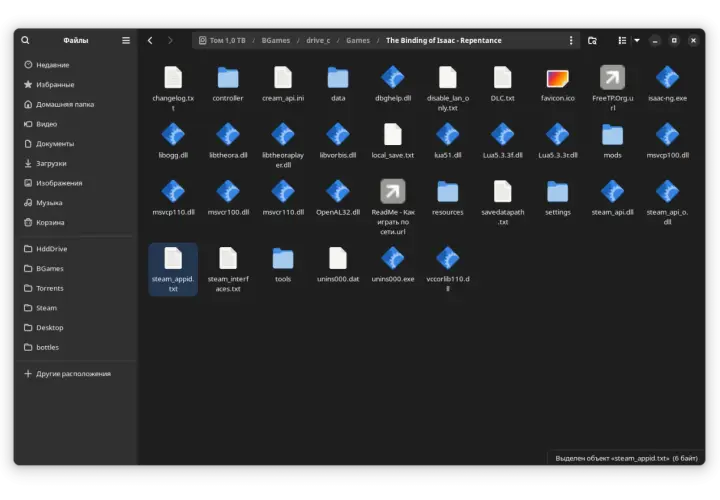The image size is (720, 500).
Task: Select unins000.dat file
Action: coord(338,265)
